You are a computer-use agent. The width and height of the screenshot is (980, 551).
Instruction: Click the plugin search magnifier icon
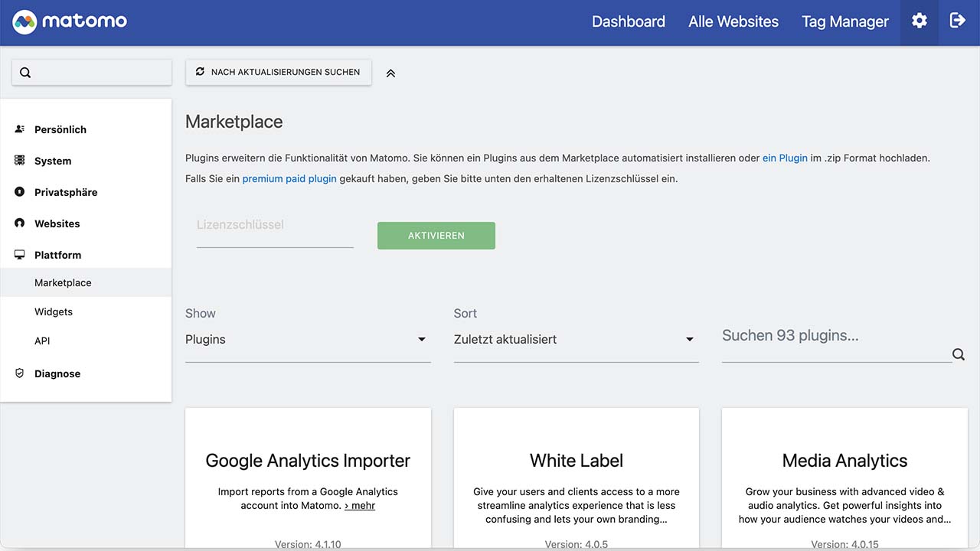click(959, 354)
